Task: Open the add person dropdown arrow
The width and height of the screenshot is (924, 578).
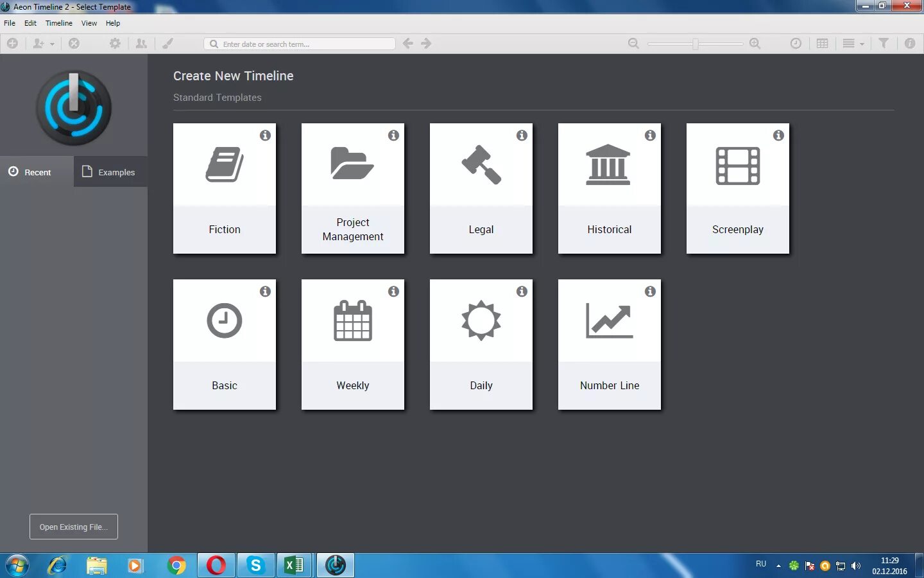Action: click(x=53, y=44)
